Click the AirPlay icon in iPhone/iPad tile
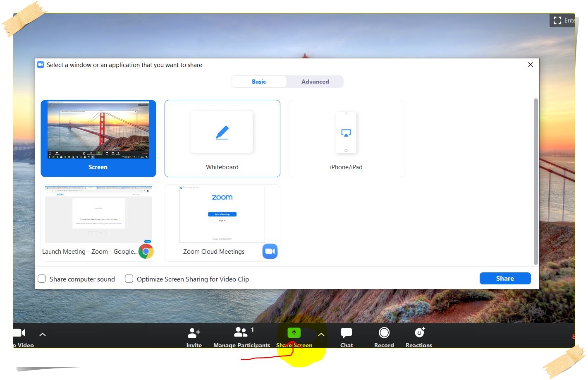Viewport: 588px width, 380px height. click(x=346, y=133)
